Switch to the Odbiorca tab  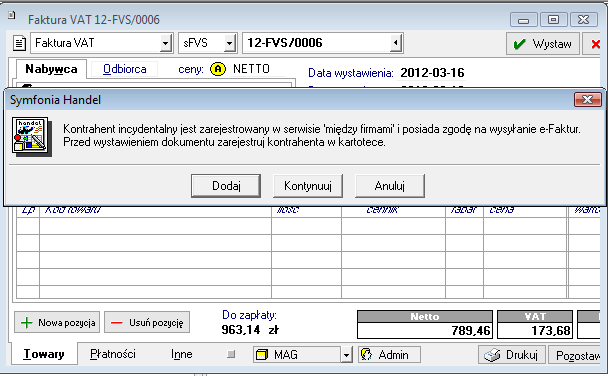click(x=124, y=69)
